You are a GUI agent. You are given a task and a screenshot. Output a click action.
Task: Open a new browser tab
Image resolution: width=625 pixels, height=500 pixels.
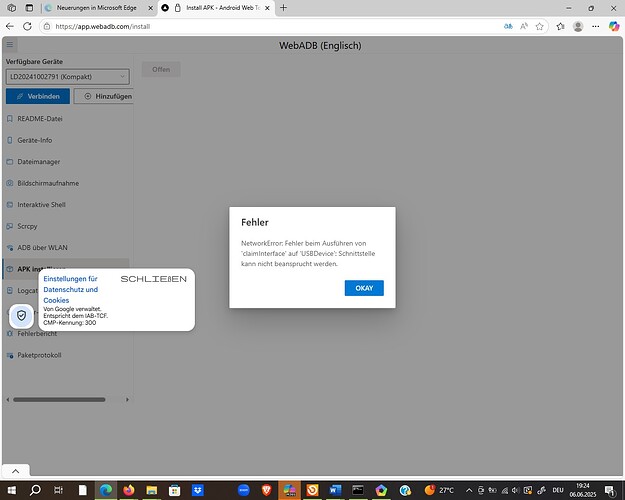click(x=283, y=8)
